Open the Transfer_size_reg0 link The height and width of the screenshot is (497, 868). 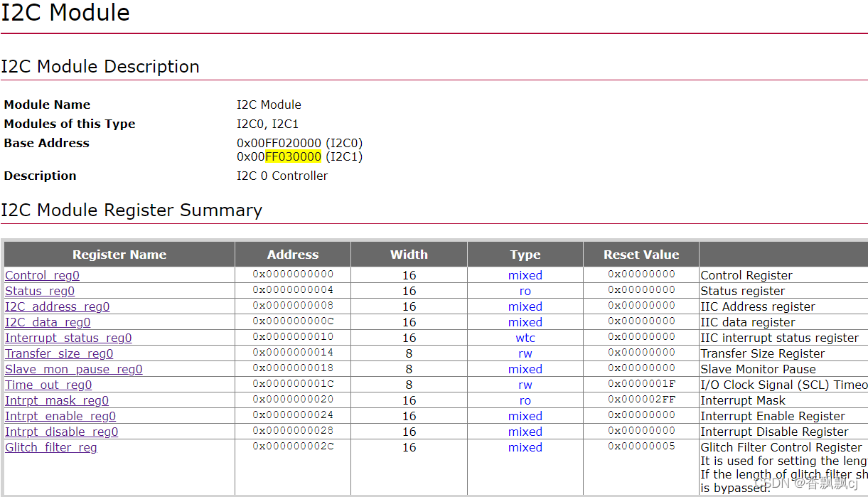(x=60, y=353)
